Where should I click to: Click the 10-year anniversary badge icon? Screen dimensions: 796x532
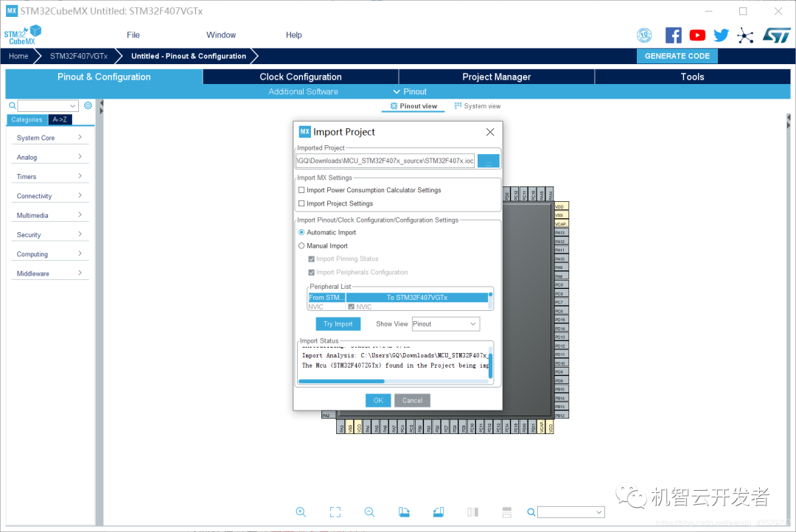pyautogui.click(x=644, y=35)
